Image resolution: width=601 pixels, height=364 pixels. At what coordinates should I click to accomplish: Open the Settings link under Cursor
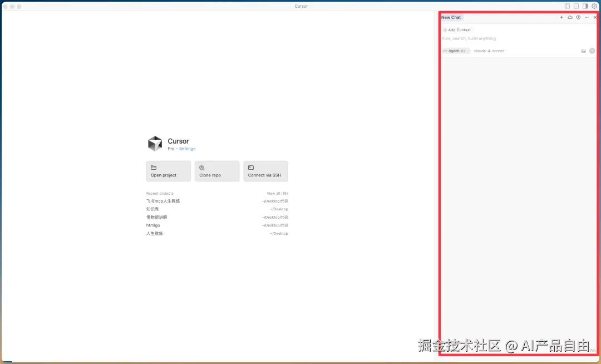[x=187, y=149]
